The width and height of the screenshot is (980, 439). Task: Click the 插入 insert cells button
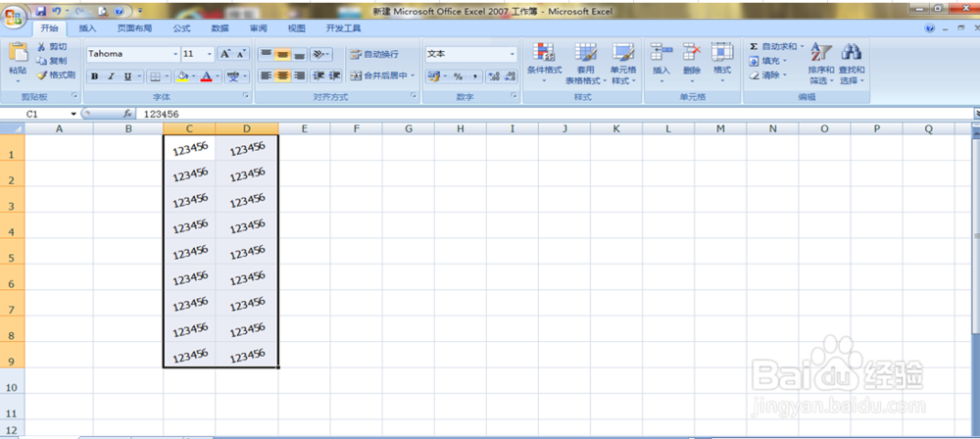[x=661, y=64]
